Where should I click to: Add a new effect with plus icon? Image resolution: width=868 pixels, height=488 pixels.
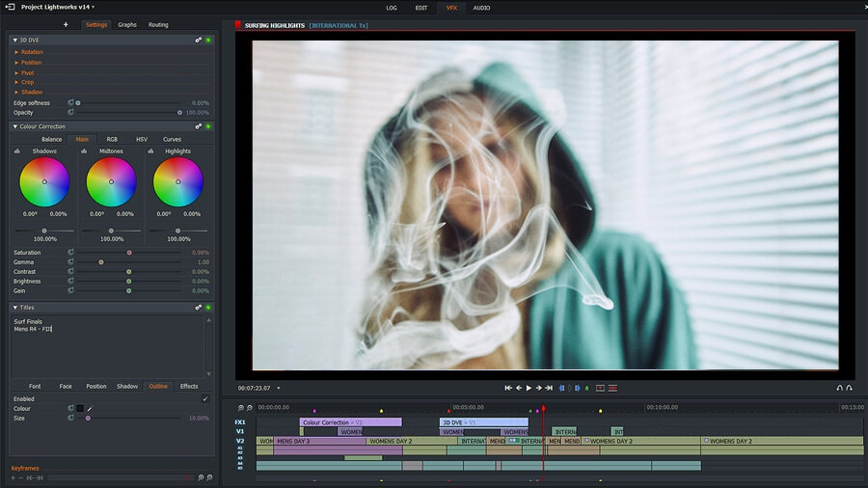click(x=66, y=24)
